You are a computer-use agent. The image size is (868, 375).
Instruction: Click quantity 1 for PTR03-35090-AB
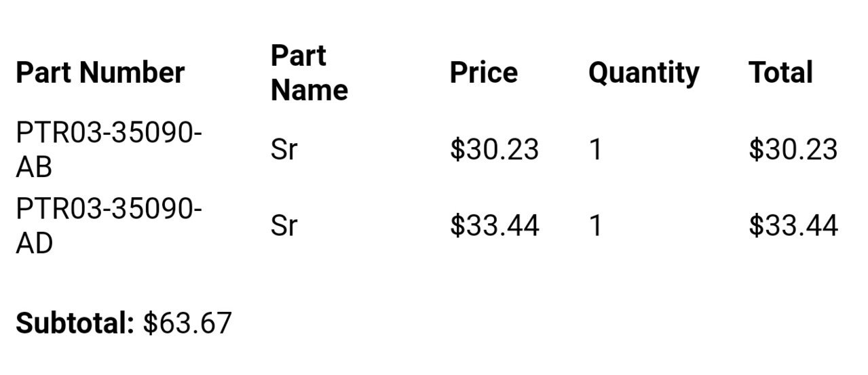[x=595, y=149]
